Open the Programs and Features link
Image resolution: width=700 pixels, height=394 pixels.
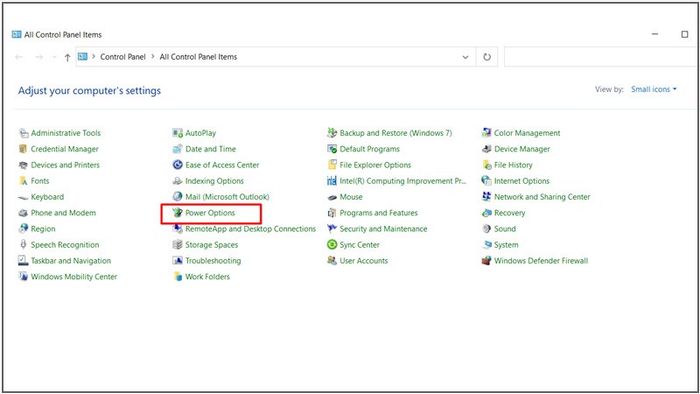click(x=379, y=213)
